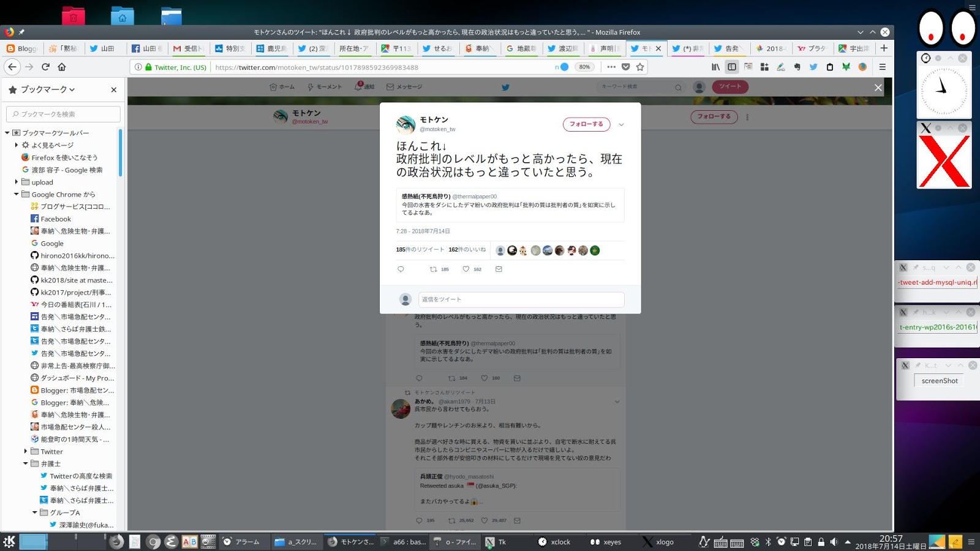980x551 pixels.
Task: Save page to Pocket icon
Action: (x=625, y=67)
